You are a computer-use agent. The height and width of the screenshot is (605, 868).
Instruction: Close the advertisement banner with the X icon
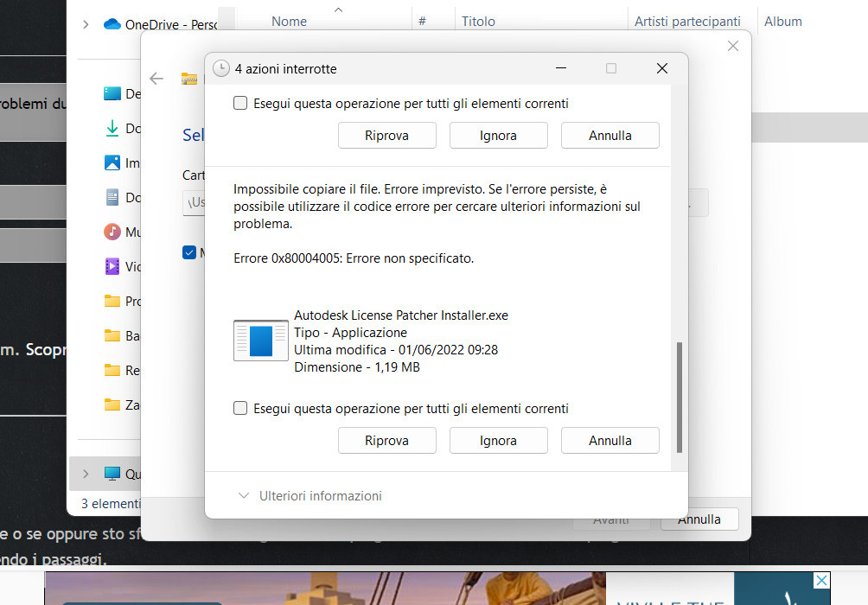pos(821,580)
